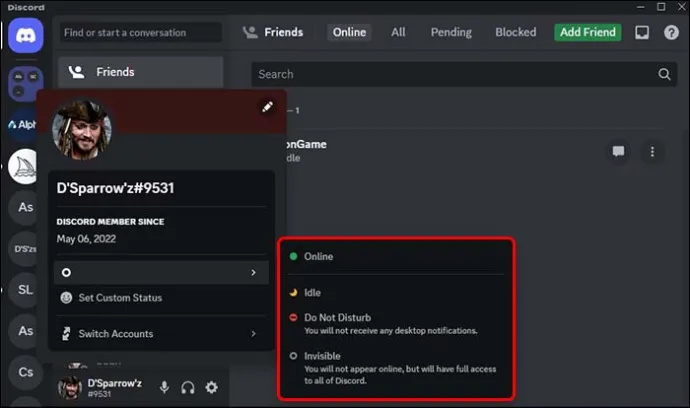Deafen audio with headphones icon
The image size is (690, 408).
pos(188,387)
